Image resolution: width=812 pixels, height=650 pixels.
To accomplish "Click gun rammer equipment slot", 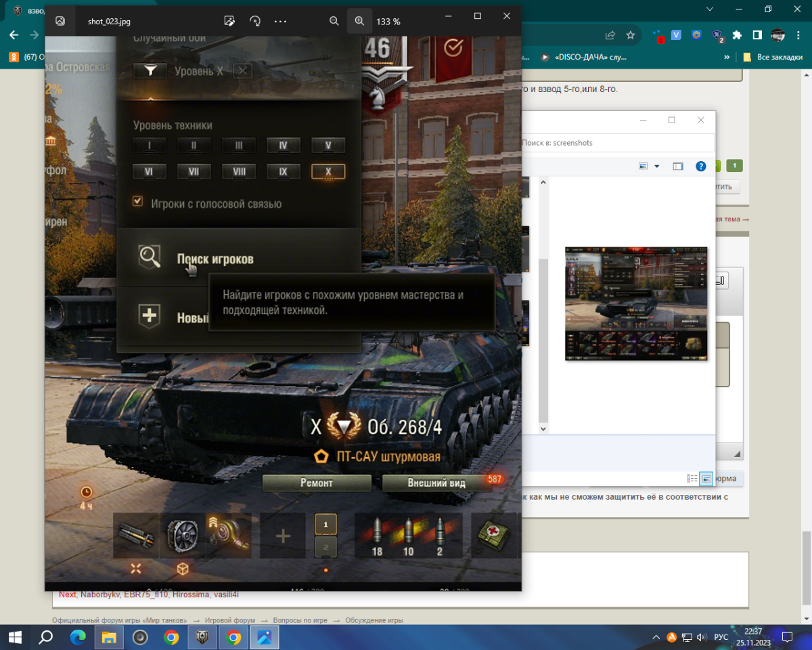I will (x=135, y=535).
